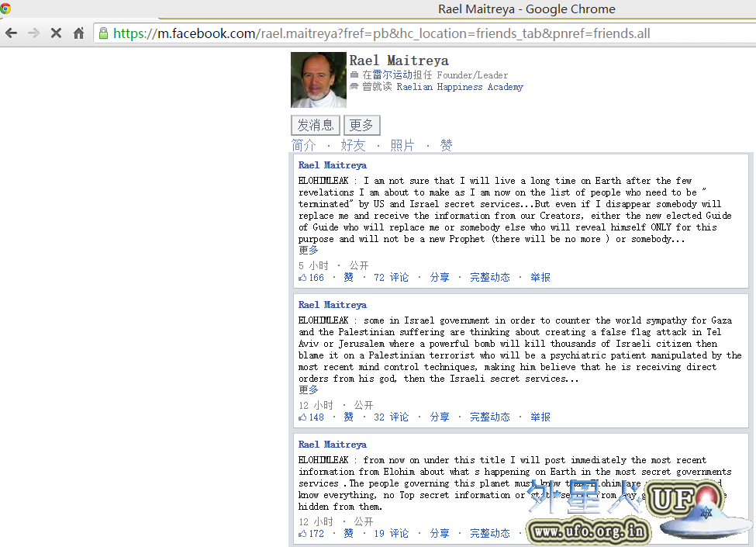Click the browser Back arrow

pyautogui.click(x=11, y=33)
